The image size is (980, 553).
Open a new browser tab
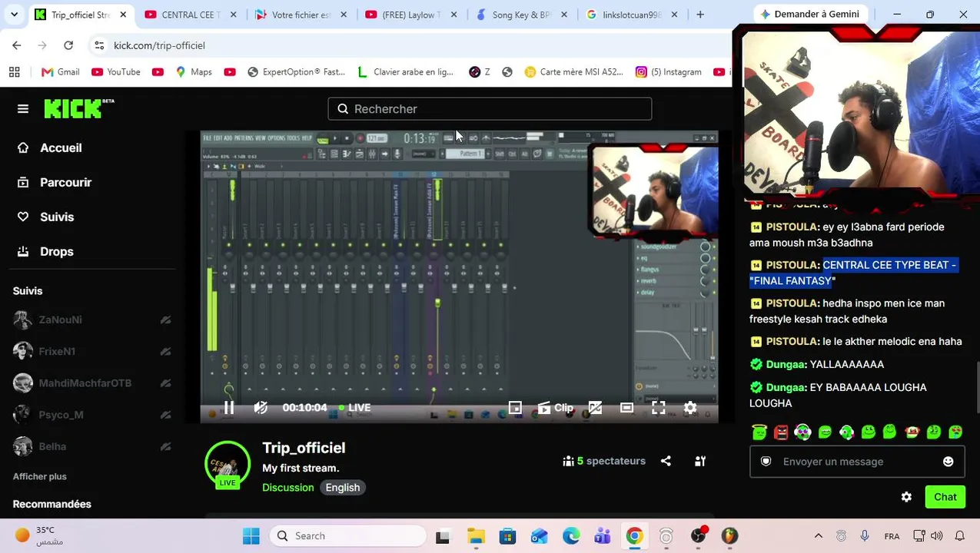tap(700, 15)
